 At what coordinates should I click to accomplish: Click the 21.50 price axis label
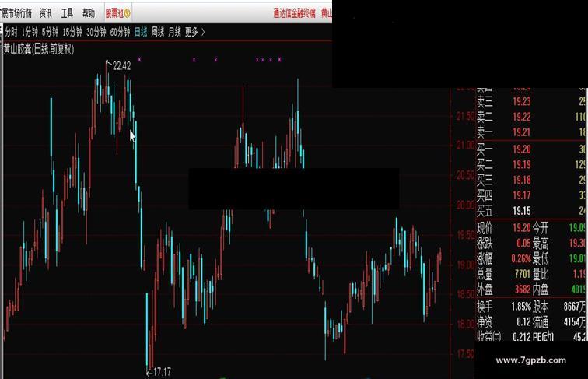[x=465, y=116]
